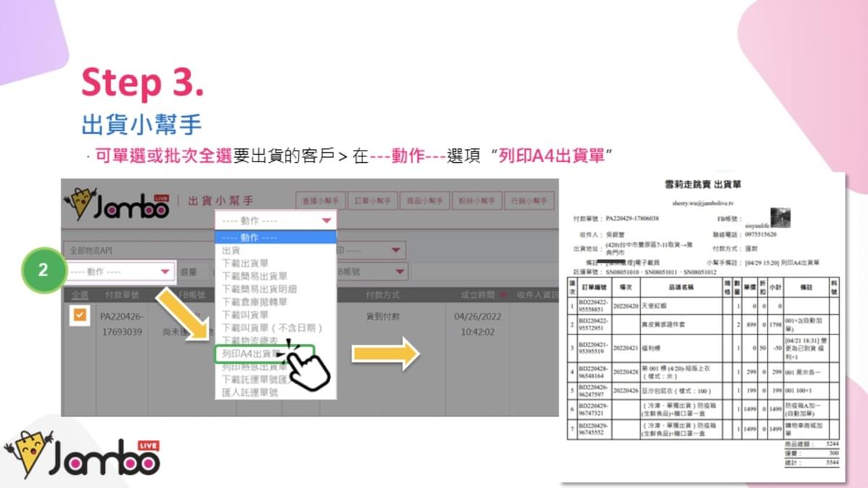Click the FB profile photo on the shipping slip
This screenshot has width=868, height=488.
[x=782, y=219]
